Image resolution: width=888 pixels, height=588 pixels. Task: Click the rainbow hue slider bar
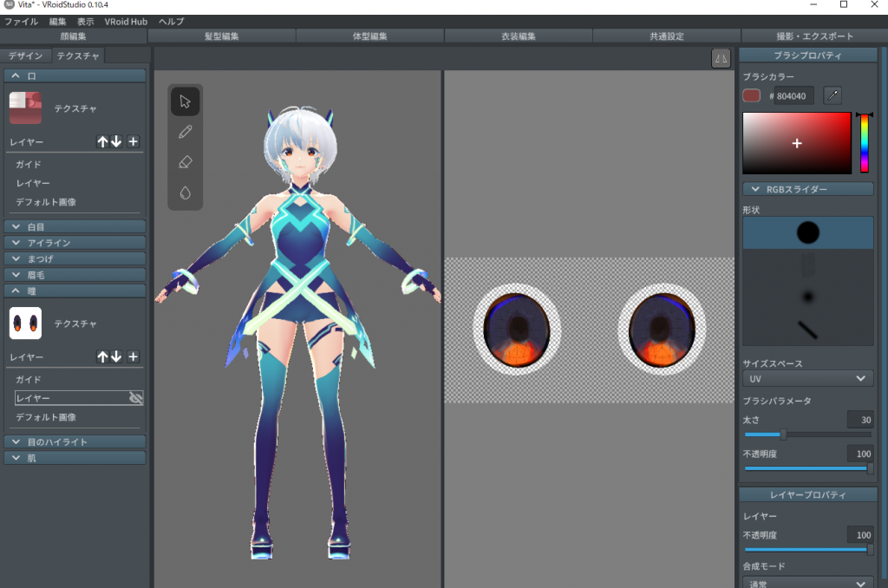pos(865,143)
